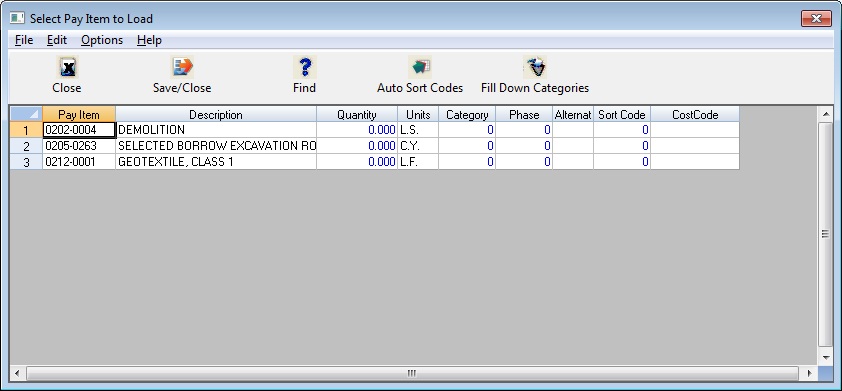Click the DEMOLITION description cell
Screen dimensions: 842x391
tap(216, 130)
